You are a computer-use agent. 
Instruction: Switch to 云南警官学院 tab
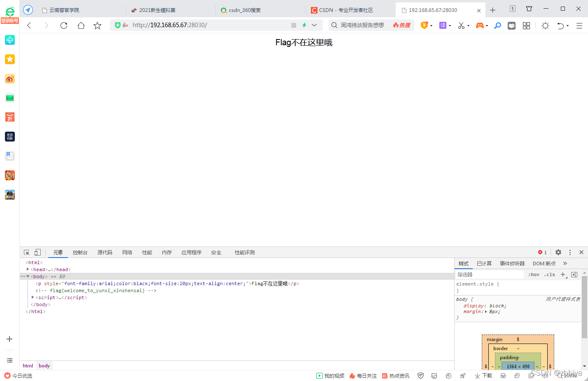point(80,10)
